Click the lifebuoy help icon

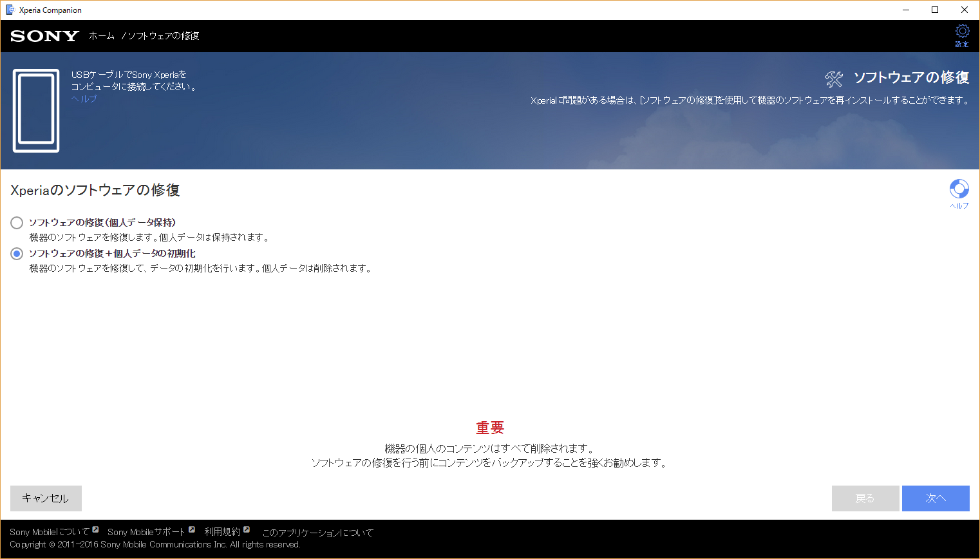(959, 189)
